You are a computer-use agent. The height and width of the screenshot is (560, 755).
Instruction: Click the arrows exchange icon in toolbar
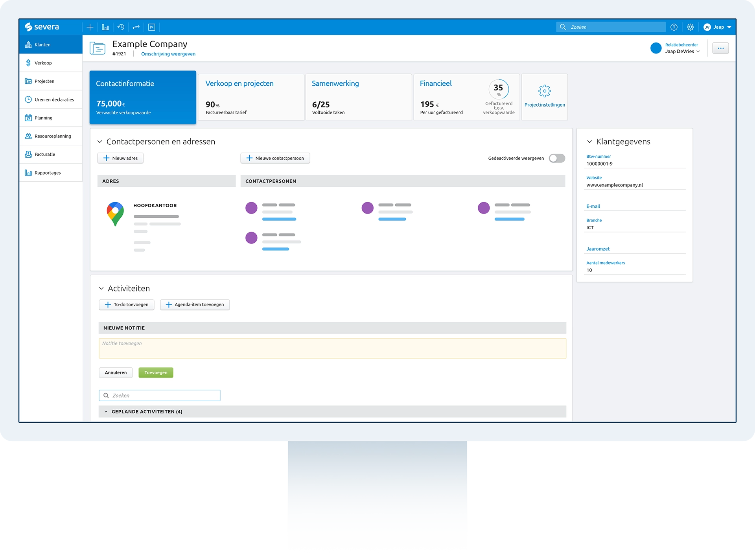point(136,27)
